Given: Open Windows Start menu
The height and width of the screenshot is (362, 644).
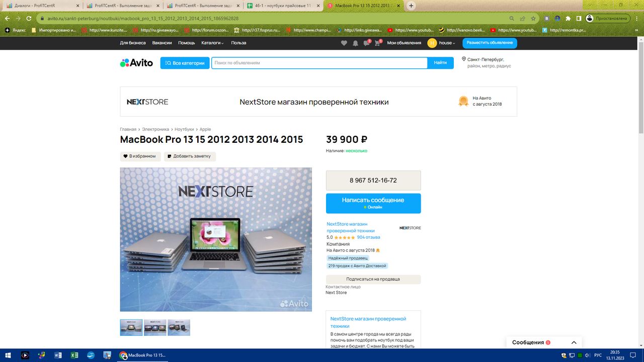Looking at the screenshot, I should 8,355.
